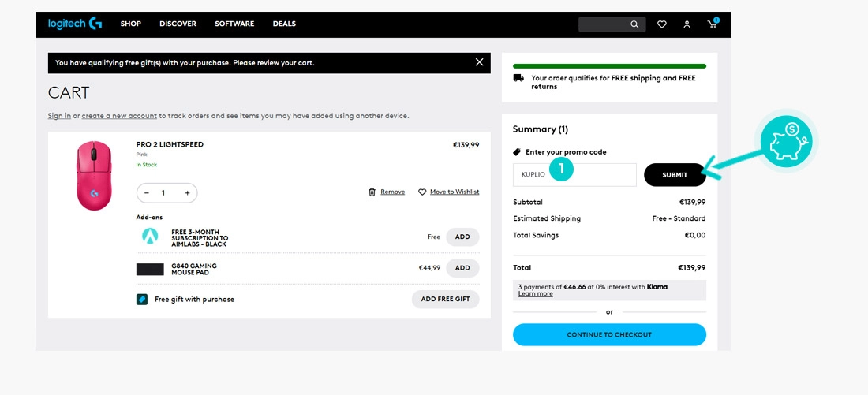Click the Klarna Learn more link
Screen dimensions: 868x395
(x=535, y=294)
